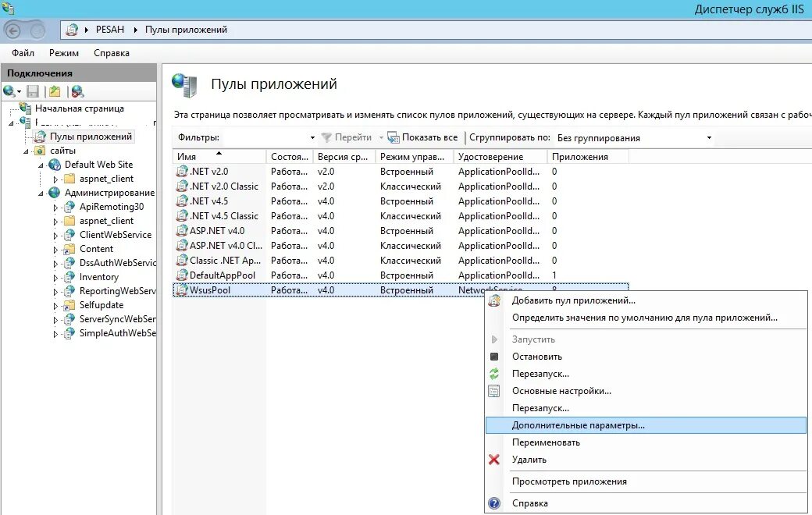Click the add application pool icon in the menu
Viewport: 812px width, 515px height.
tap(494, 300)
